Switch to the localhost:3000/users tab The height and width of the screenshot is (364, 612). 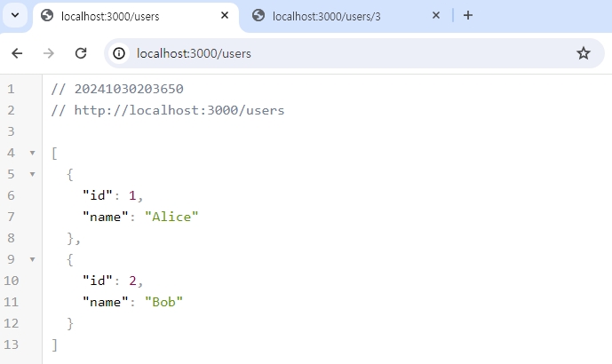[136, 16]
